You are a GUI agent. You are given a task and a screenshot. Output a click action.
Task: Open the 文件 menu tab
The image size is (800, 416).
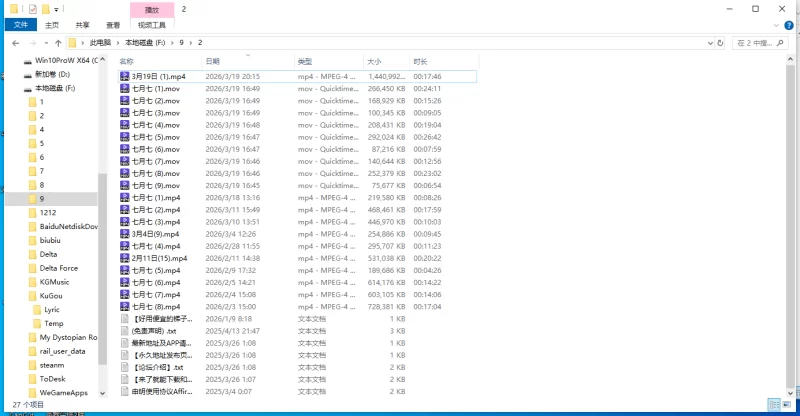click(20, 25)
